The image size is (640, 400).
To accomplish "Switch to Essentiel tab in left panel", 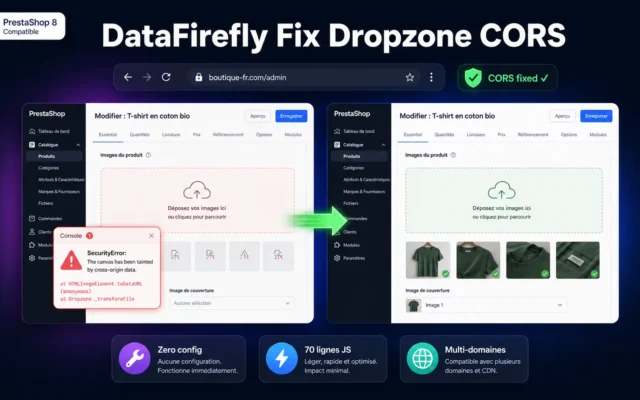I will 108,135.
